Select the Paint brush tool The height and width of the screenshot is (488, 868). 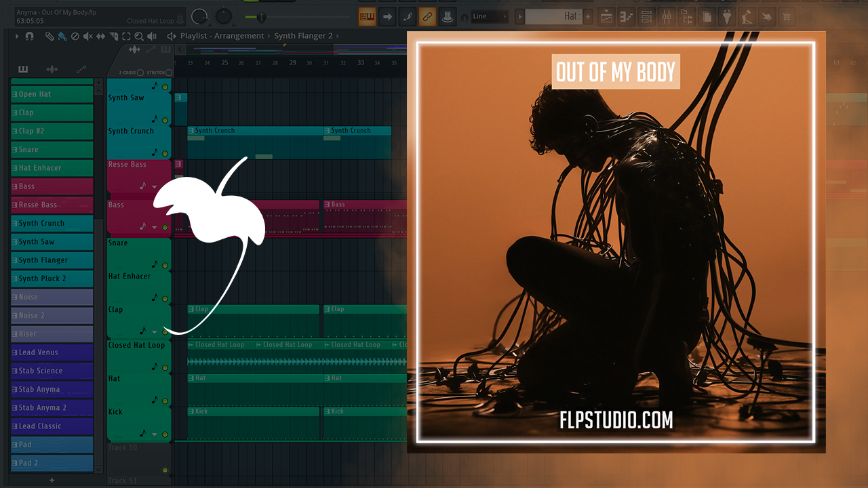62,36
